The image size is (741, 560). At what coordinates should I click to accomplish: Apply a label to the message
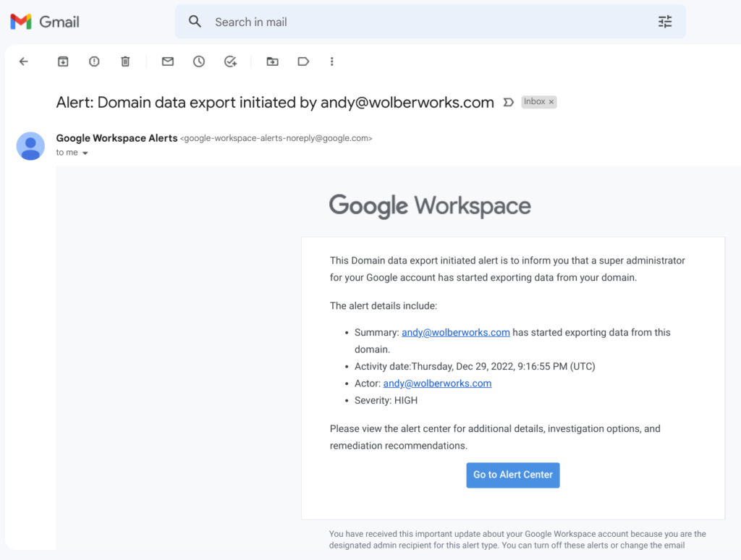click(x=303, y=61)
